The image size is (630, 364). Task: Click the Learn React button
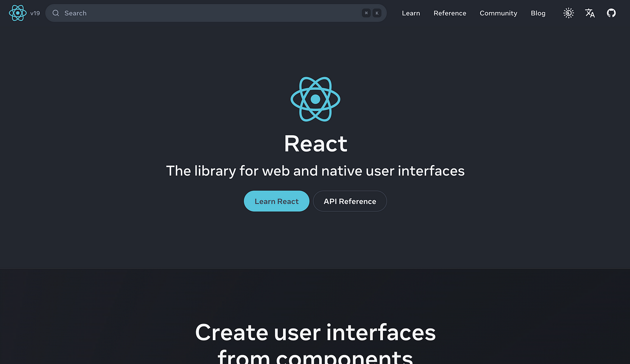pyautogui.click(x=277, y=201)
